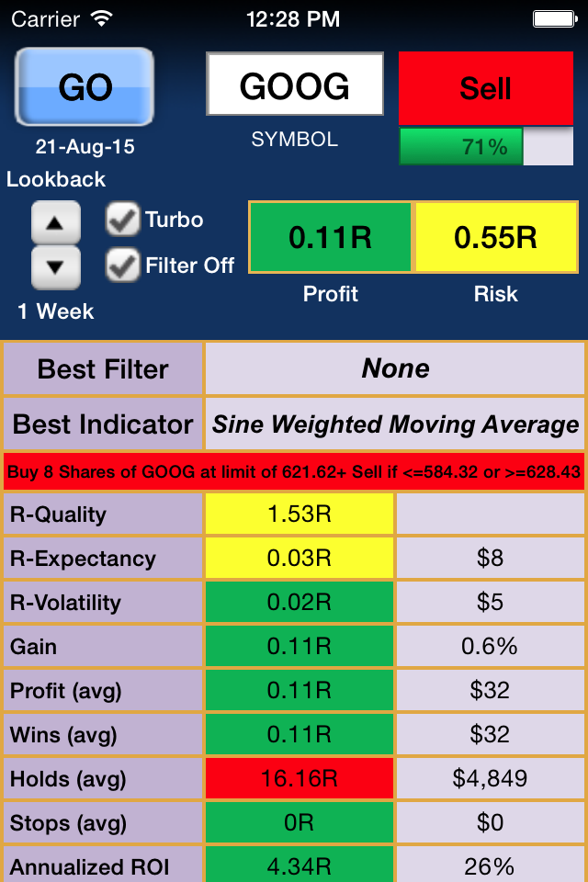Tap the red Buy 8 Shares order banner
588x882 pixels.
click(x=294, y=471)
